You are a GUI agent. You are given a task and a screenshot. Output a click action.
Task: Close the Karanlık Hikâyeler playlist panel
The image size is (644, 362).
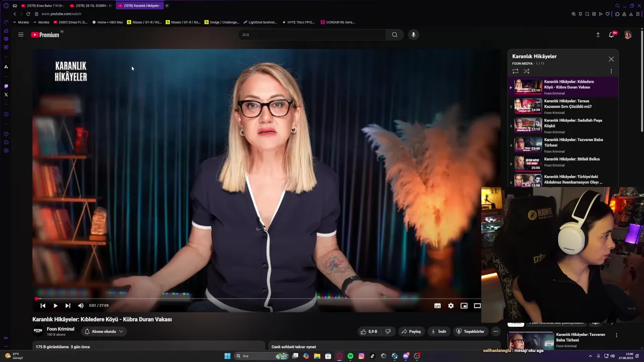(x=611, y=59)
